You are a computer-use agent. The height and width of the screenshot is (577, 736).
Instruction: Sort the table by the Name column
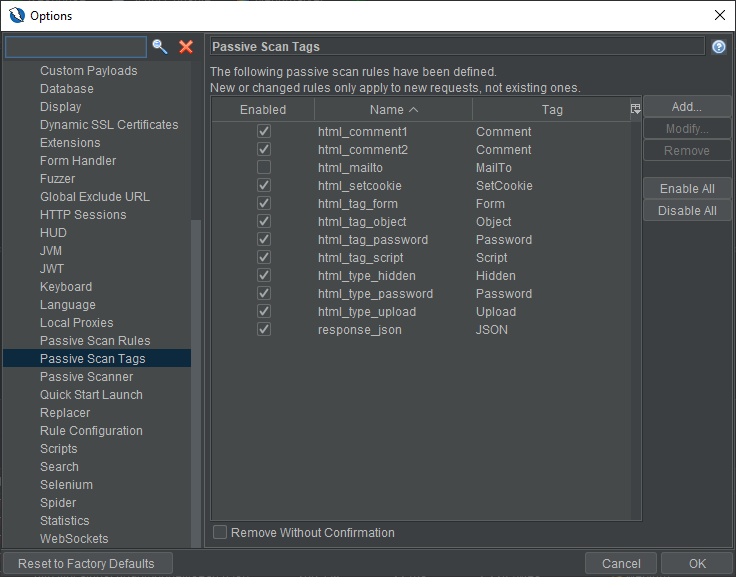[x=393, y=109]
